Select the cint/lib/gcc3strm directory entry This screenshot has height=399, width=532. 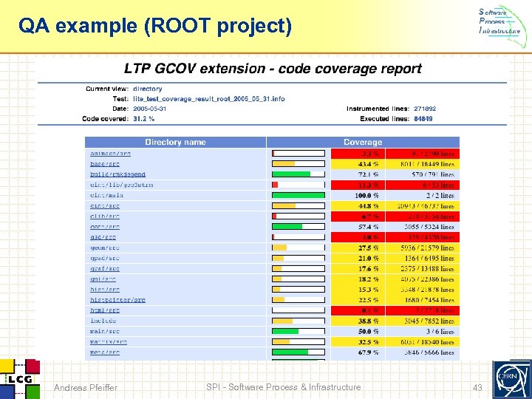point(121,185)
